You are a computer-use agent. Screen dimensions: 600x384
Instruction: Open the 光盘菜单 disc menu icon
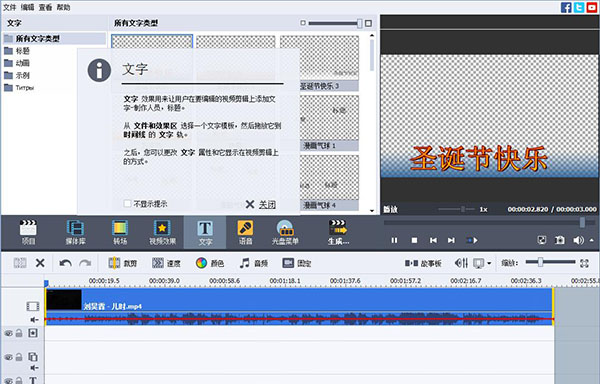click(285, 232)
